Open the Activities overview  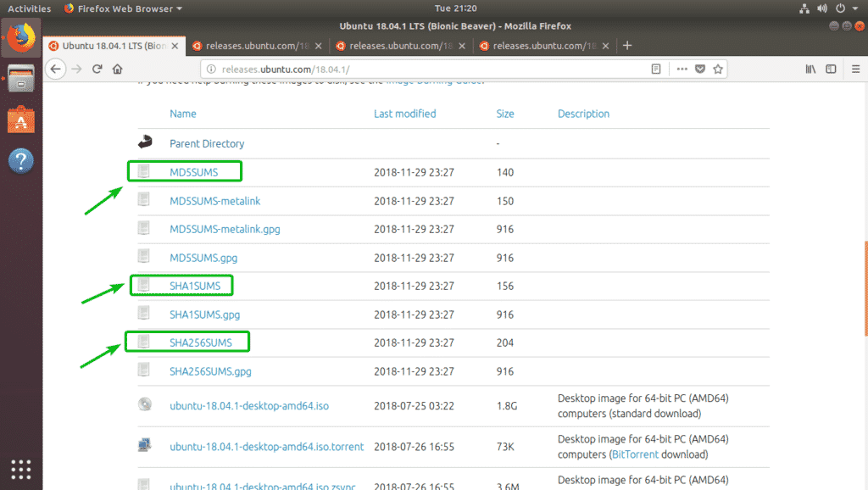(29, 8)
